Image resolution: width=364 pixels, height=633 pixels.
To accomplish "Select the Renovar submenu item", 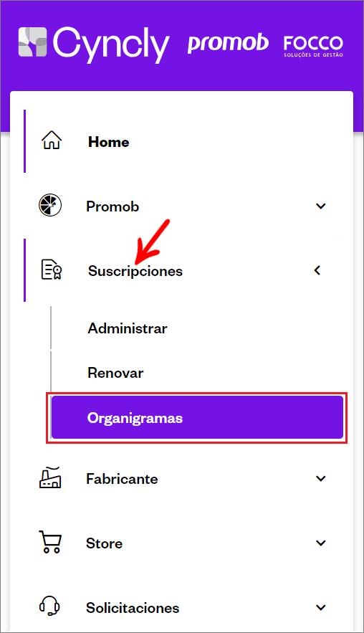I will point(115,373).
